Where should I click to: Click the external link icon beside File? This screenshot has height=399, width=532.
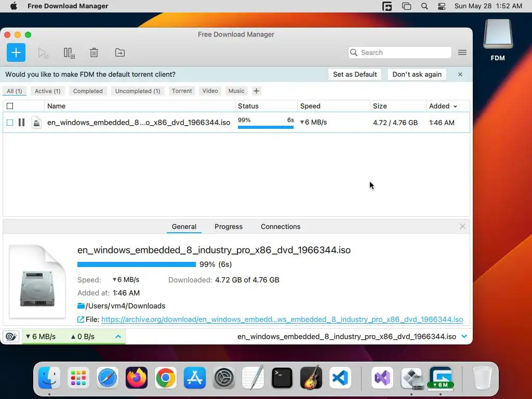click(81, 320)
